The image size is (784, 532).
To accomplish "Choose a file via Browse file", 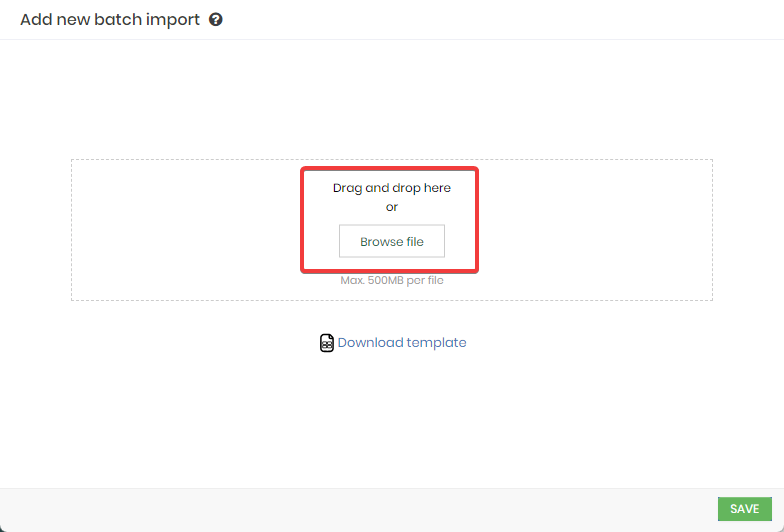I will pos(392,241).
